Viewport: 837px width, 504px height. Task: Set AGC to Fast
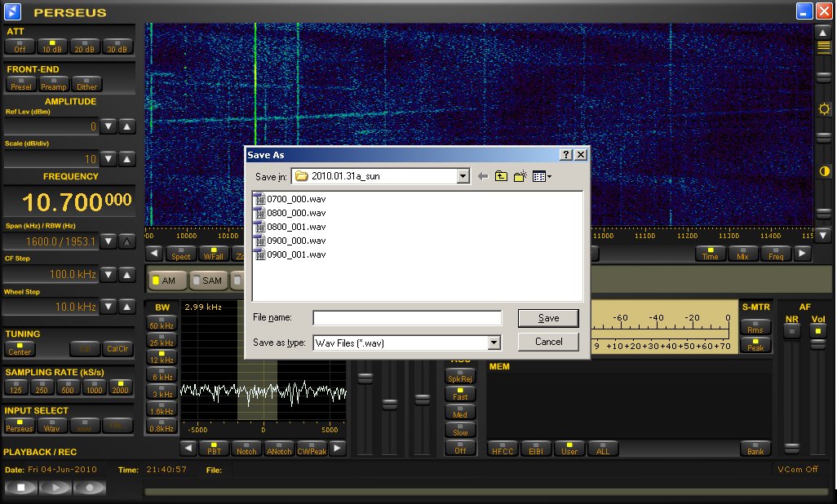(x=460, y=395)
